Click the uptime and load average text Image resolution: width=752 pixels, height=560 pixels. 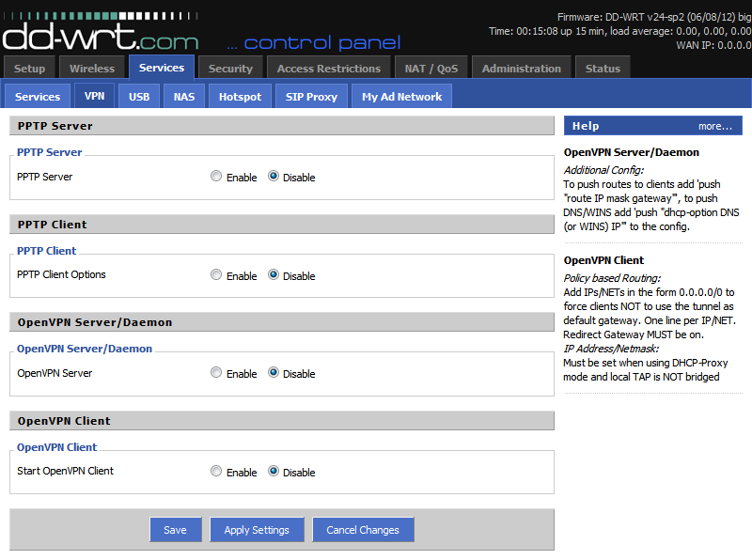coord(620,31)
